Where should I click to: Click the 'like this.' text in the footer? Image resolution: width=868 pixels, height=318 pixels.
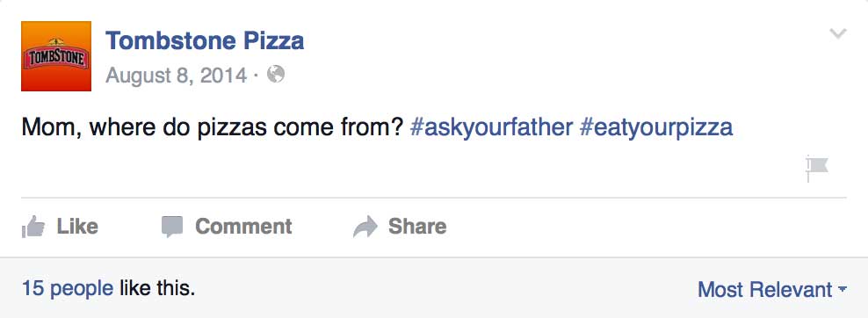(x=157, y=288)
